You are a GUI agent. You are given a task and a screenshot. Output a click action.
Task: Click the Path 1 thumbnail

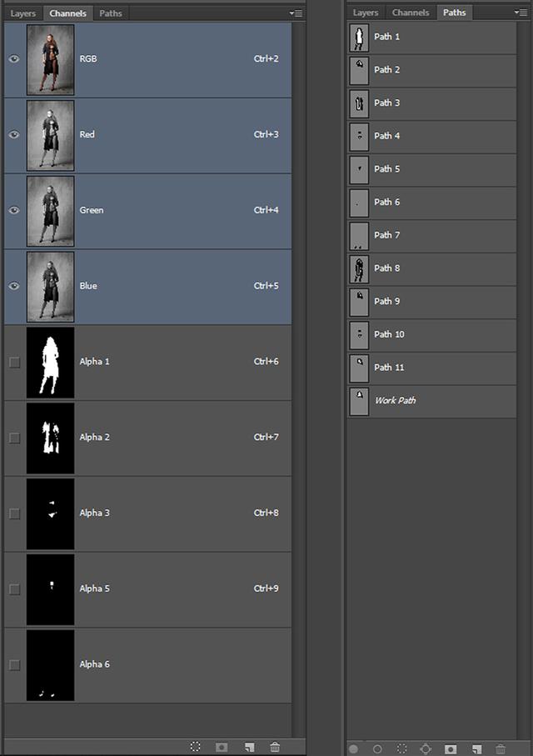pos(359,38)
